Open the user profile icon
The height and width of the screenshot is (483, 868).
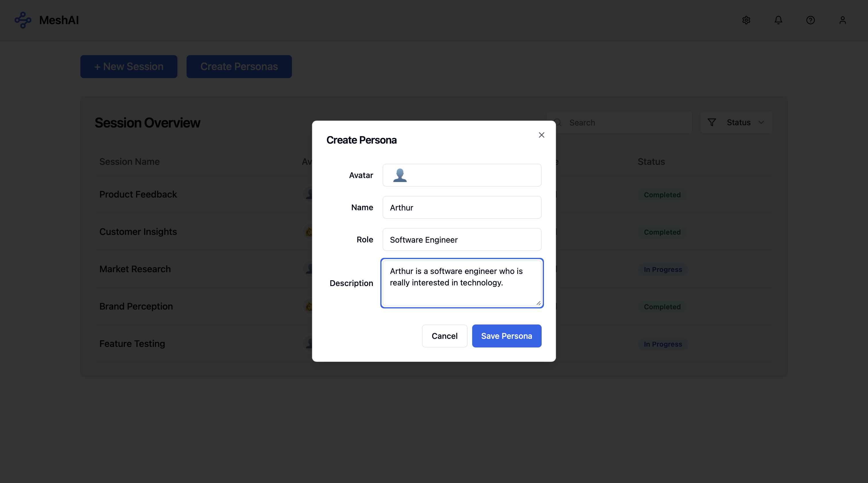(x=842, y=20)
